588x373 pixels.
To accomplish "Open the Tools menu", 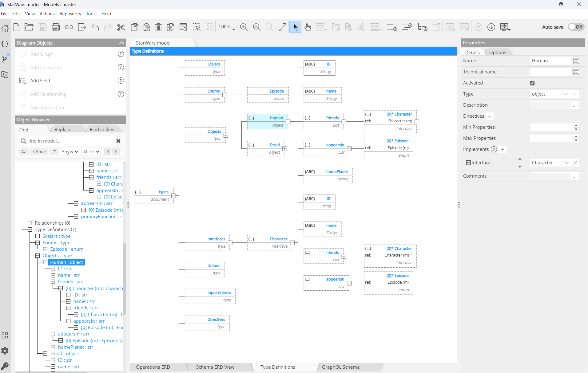I will click(x=91, y=14).
